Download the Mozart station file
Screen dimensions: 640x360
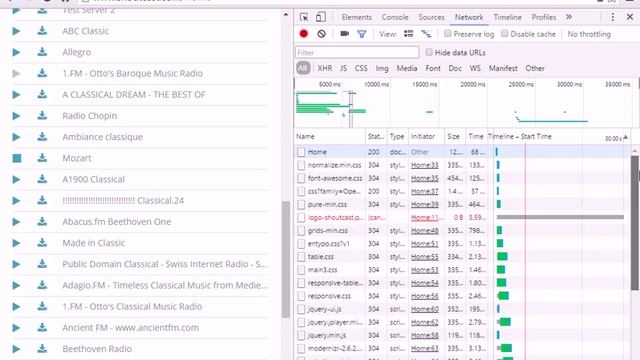[42, 158]
